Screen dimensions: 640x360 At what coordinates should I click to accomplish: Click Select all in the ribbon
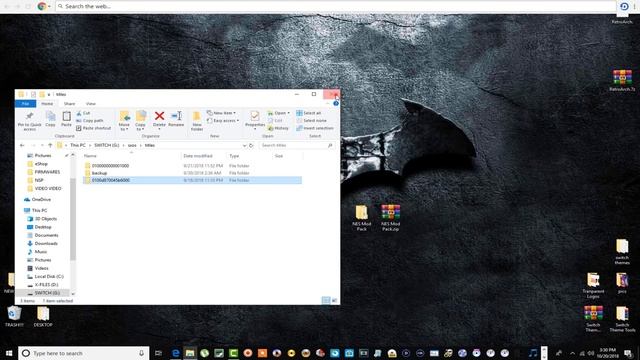click(x=309, y=113)
